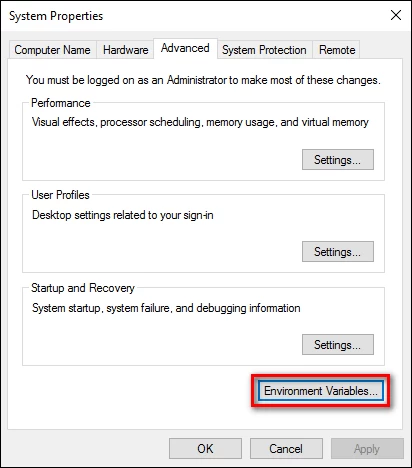The width and height of the screenshot is (412, 468).
Task: Click the grayed-out Apply button
Action: [x=367, y=449]
